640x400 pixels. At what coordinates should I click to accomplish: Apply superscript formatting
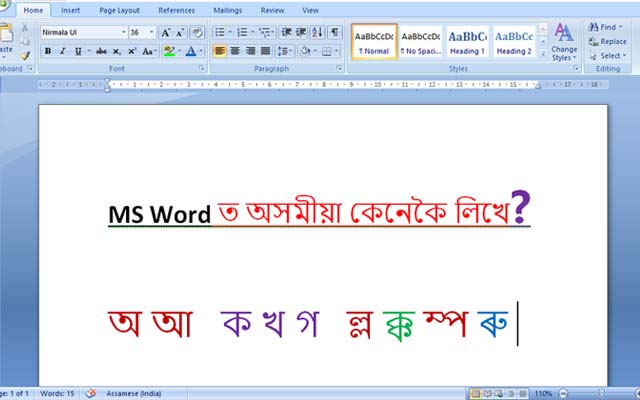(131, 51)
